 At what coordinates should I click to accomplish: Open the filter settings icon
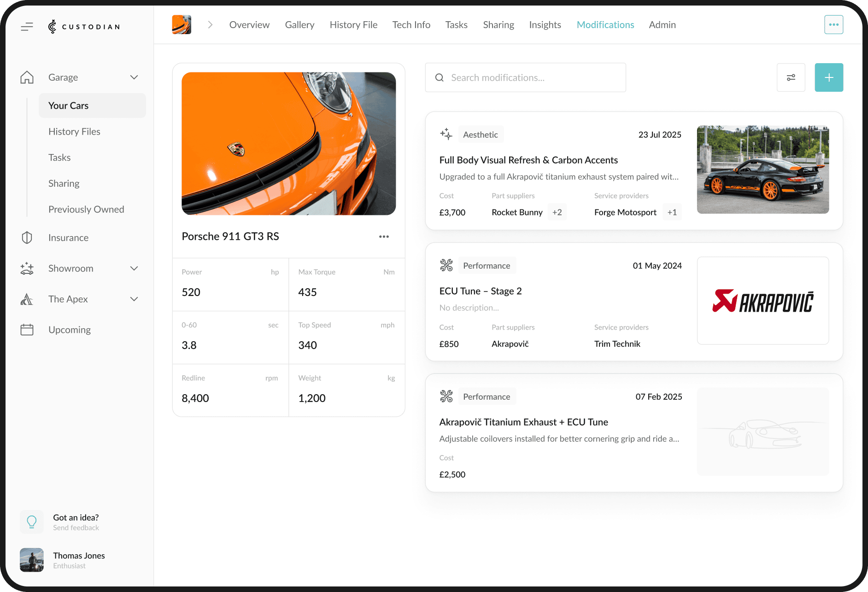(791, 77)
